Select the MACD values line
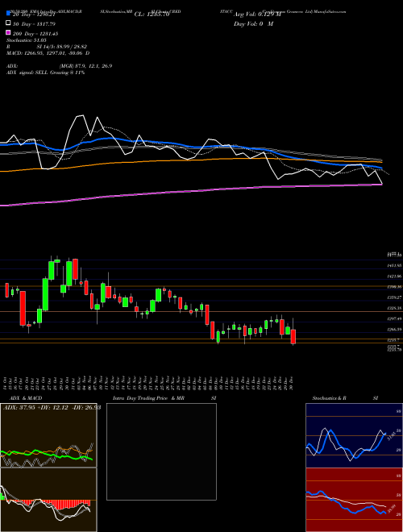 [48, 53]
